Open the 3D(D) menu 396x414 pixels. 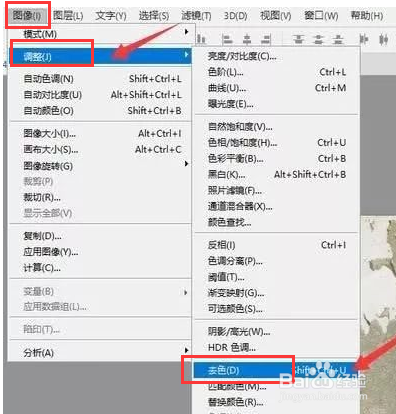tap(235, 16)
